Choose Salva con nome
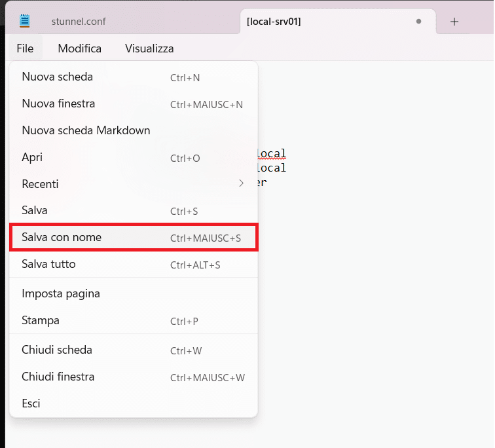This screenshot has height=448, width=495. [x=62, y=238]
